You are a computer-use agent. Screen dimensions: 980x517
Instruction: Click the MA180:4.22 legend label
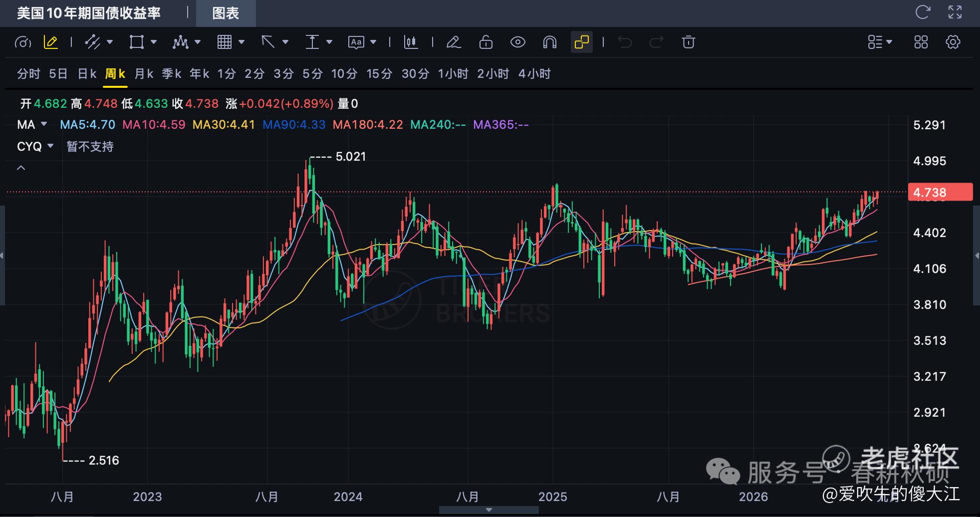[x=368, y=124]
